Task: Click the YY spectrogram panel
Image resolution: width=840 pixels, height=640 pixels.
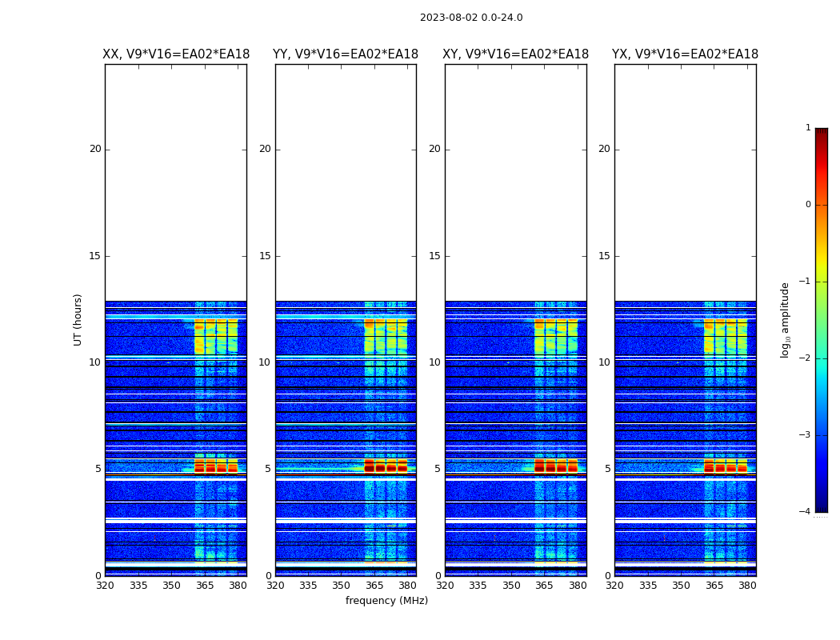Action: tap(346, 320)
